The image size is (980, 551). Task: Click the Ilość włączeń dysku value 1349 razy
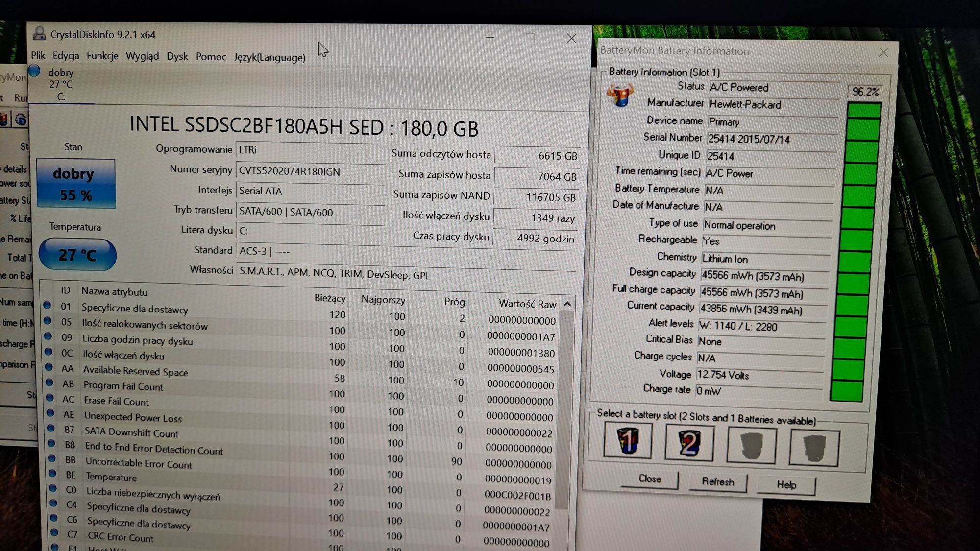pos(536,217)
